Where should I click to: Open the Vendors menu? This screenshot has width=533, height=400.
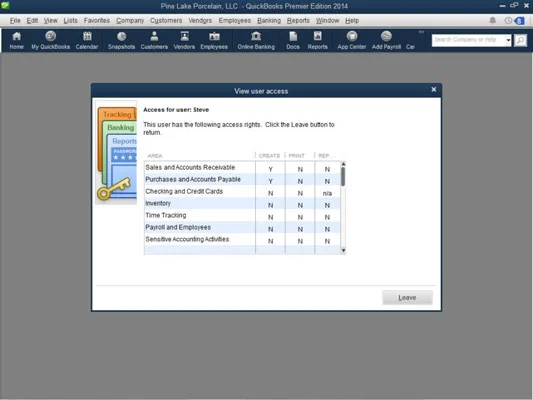coord(200,20)
